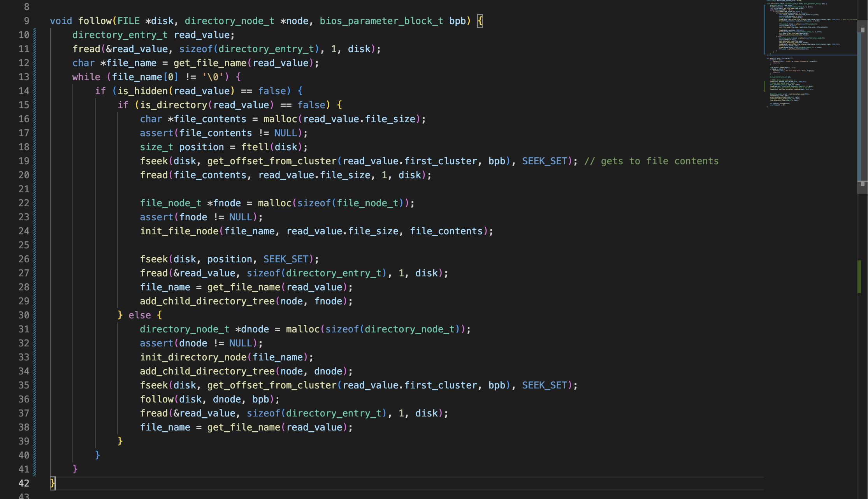Click the highlighted opening brace on line 9
Screen dimensions: 868x499
[x=480, y=21]
